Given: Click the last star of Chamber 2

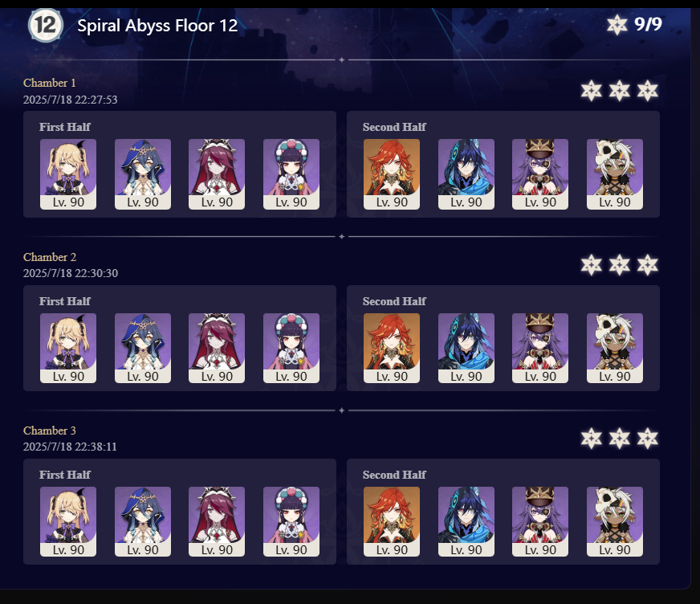Looking at the screenshot, I should (648, 265).
